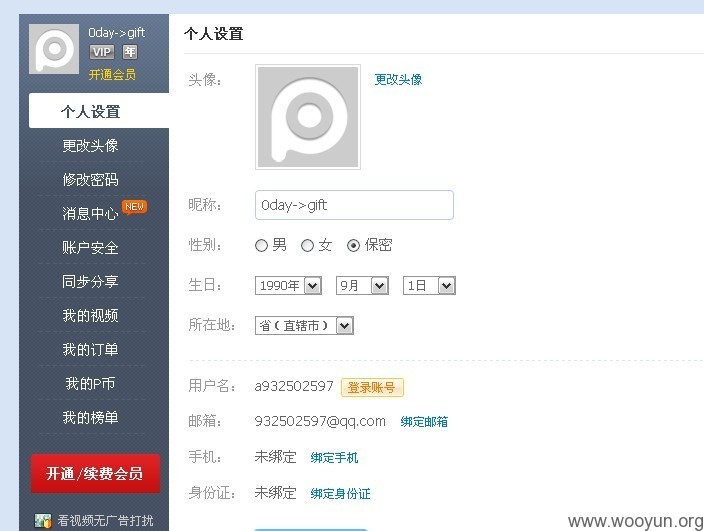Screen dimensions: 704x531
Task: Open 我的订单 in the sidebar
Action: [x=90, y=350]
